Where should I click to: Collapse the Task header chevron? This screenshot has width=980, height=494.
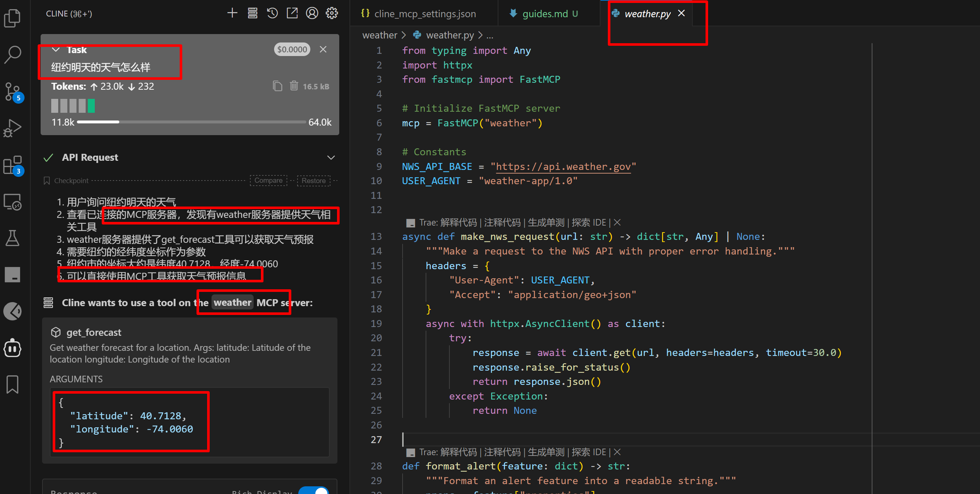click(56, 50)
